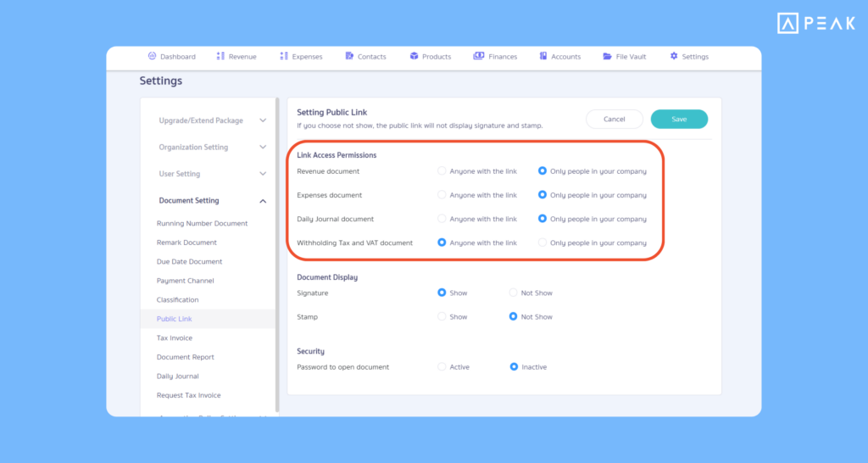The width and height of the screenshot is (868, 463).
Task: Click the sidebar vertical scrollbar
Action: [277, 254]
